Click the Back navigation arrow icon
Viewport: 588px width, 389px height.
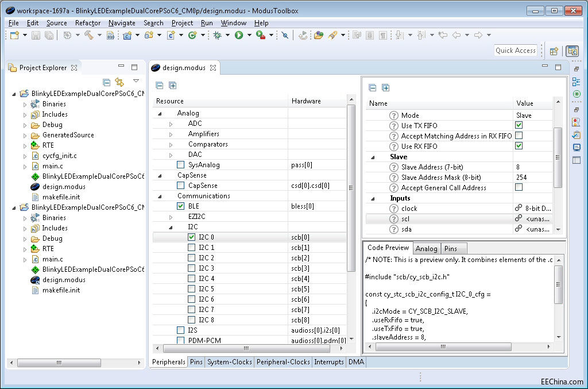457,35
